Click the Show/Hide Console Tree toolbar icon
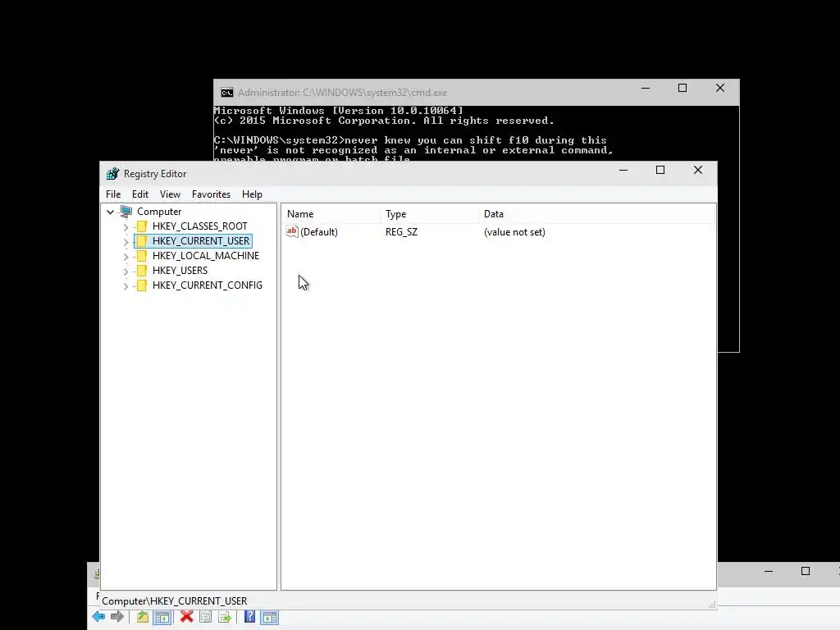840x630 pixels. 162,617
